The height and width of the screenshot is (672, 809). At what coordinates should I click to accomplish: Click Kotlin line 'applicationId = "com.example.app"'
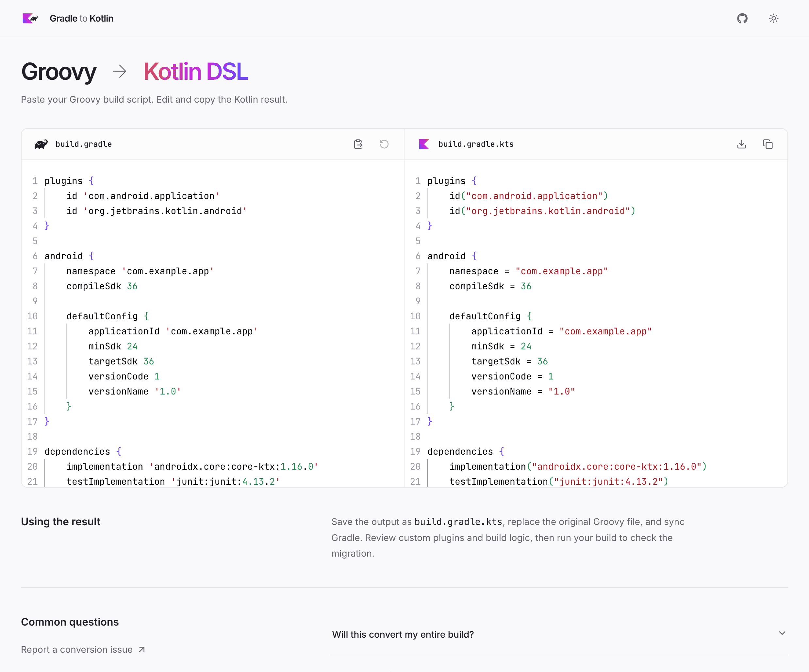pos(561,331)
